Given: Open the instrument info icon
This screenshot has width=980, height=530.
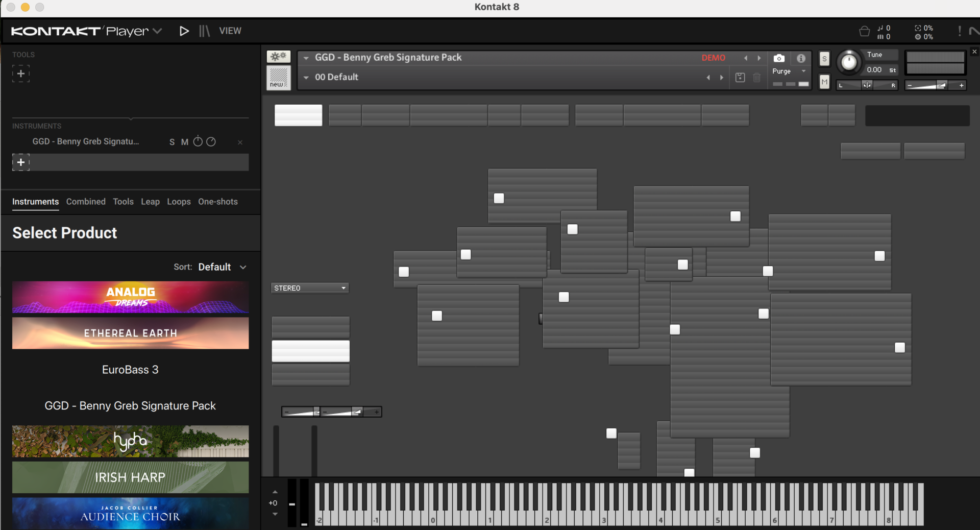Looking at the screenshot, I should tap(801, 58).
